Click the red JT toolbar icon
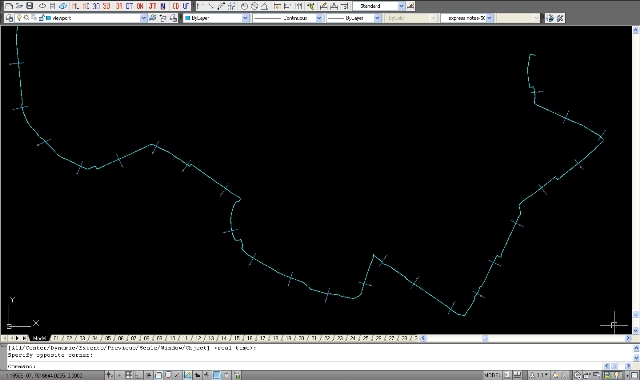The height and width of the screenshot is (380, 640). click(x=152, y=6)
